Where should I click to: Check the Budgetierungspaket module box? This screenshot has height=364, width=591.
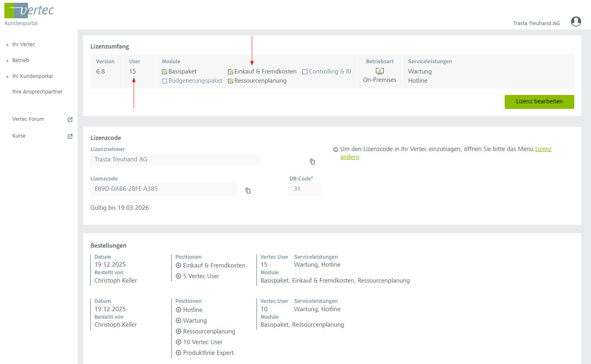tap(164, 81)
